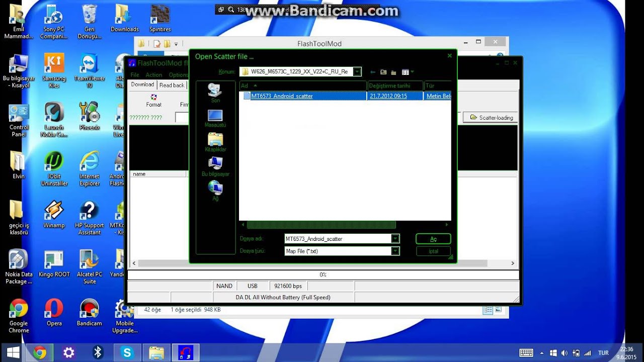This screenshot has height=362, width=644.
Task: Go back with the dialog's back arrow
Action: (x=373, y=72)
